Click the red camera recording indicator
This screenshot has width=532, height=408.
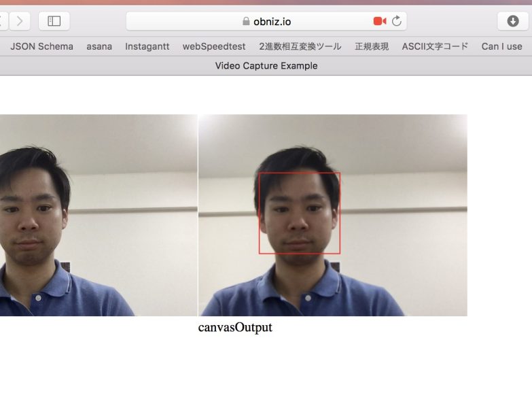point(380,21)
